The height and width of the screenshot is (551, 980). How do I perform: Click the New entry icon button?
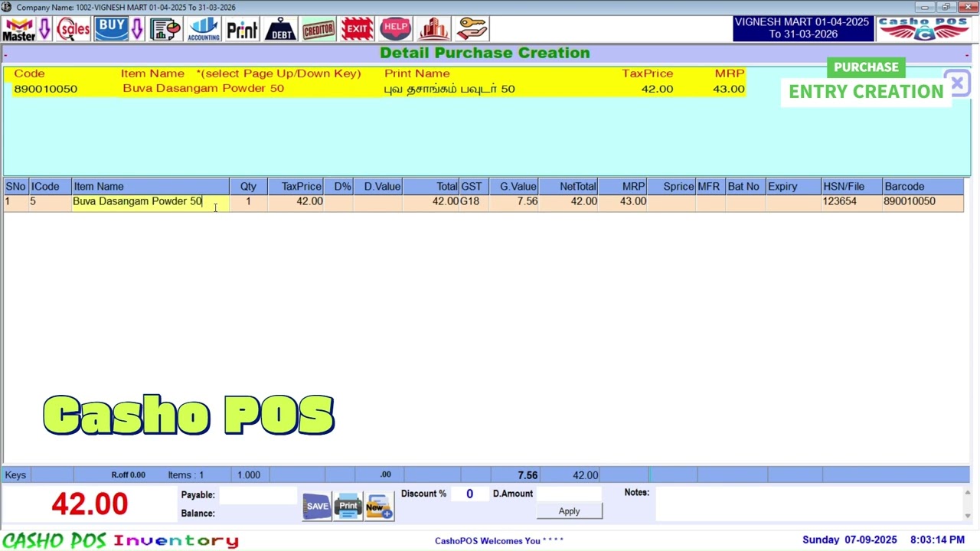(379, 507)
